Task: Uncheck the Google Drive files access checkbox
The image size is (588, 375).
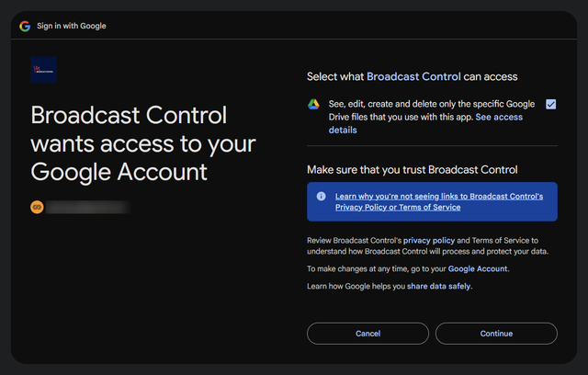Action: 551,104
